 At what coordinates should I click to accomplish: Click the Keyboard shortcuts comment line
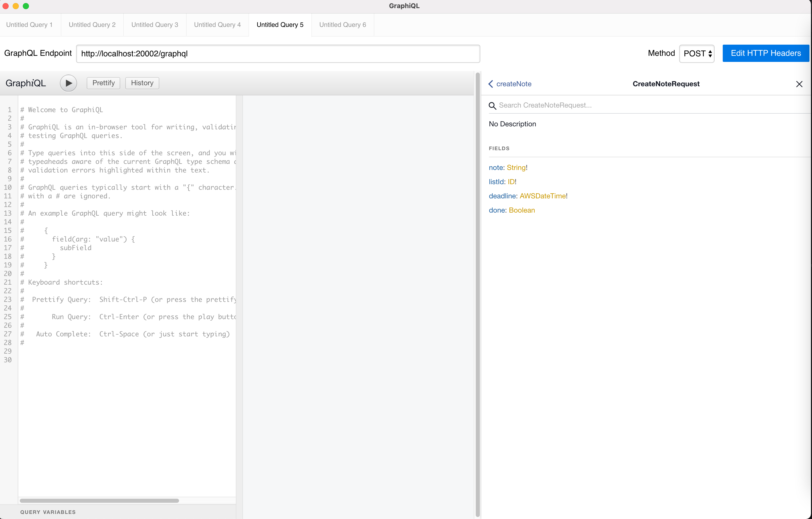tap(62, 282)
